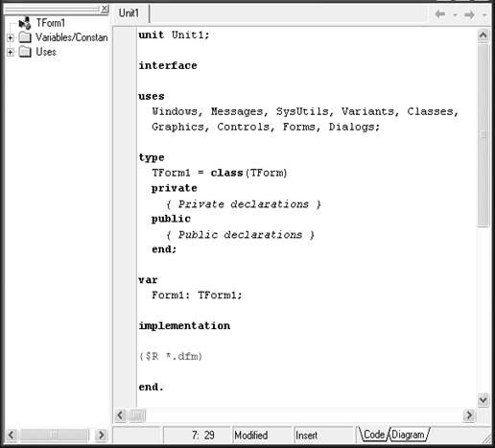The image size is (495, 448).
Task: Click 'Windows' in the uses clause
Action: [175, 111]
